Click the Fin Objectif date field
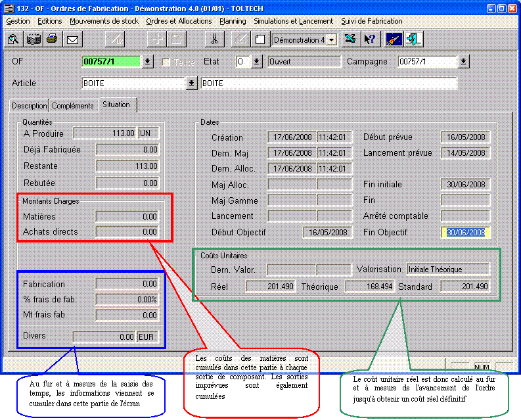This screenshot has width=521, height=420. [466, 233]
